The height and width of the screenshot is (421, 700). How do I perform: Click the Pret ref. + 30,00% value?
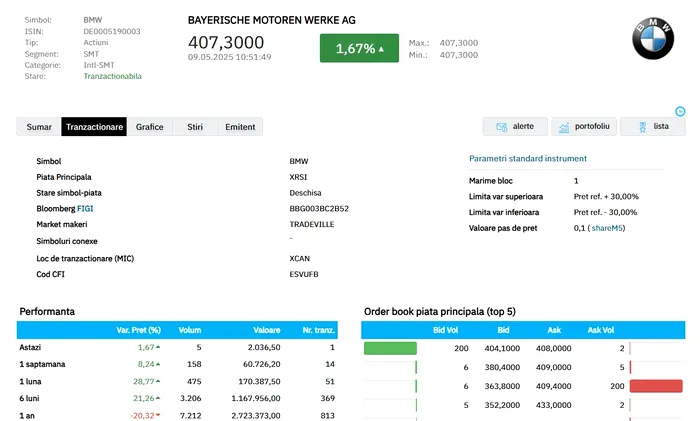[x=606, y=196]
